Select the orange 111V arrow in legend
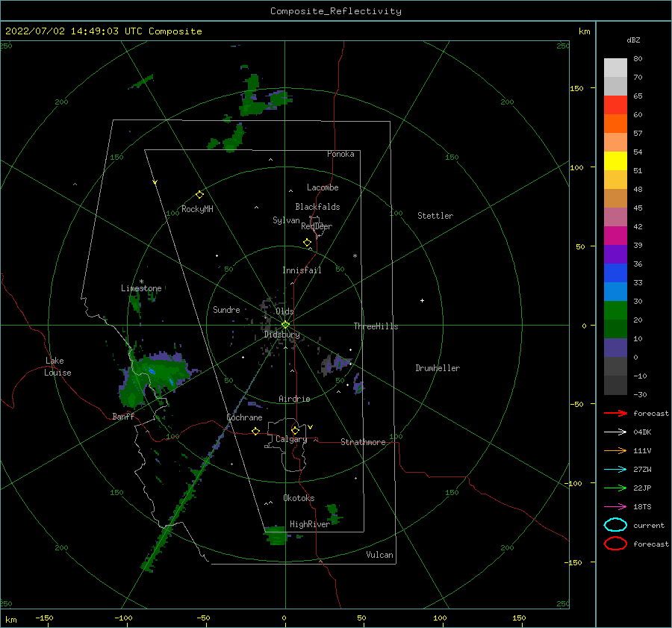This screenshot has width=672, height=628. pos(615,450)
